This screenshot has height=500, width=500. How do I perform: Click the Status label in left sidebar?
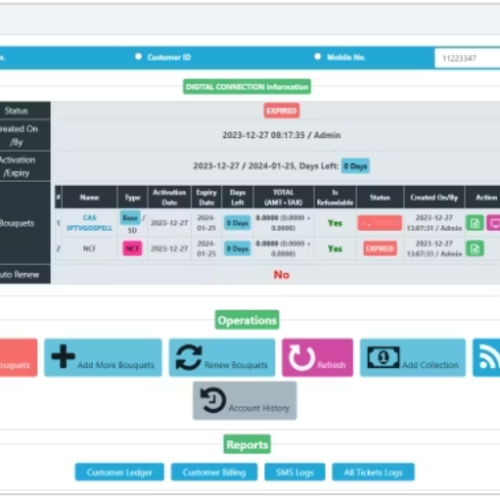click(16, 111)
